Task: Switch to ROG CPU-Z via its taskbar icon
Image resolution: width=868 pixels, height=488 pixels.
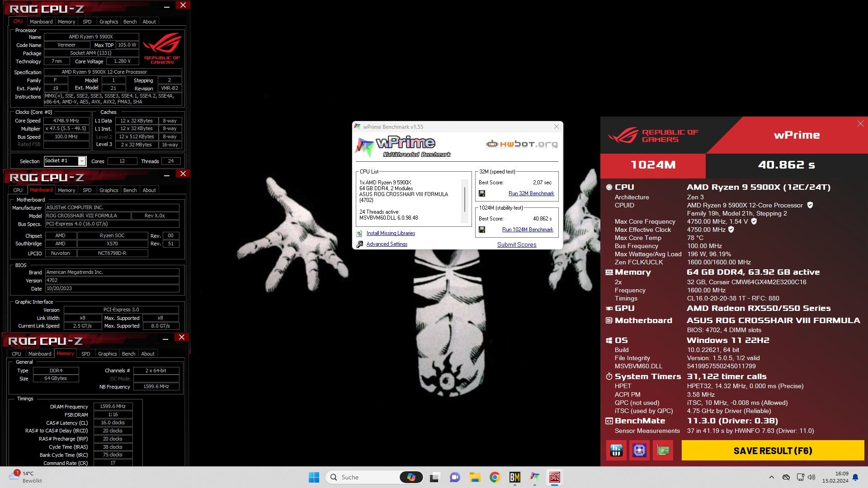Action: coord(555,477)
